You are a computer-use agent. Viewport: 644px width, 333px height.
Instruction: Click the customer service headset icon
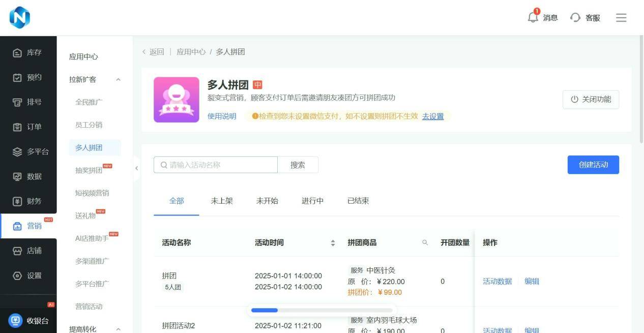[575, 18]
